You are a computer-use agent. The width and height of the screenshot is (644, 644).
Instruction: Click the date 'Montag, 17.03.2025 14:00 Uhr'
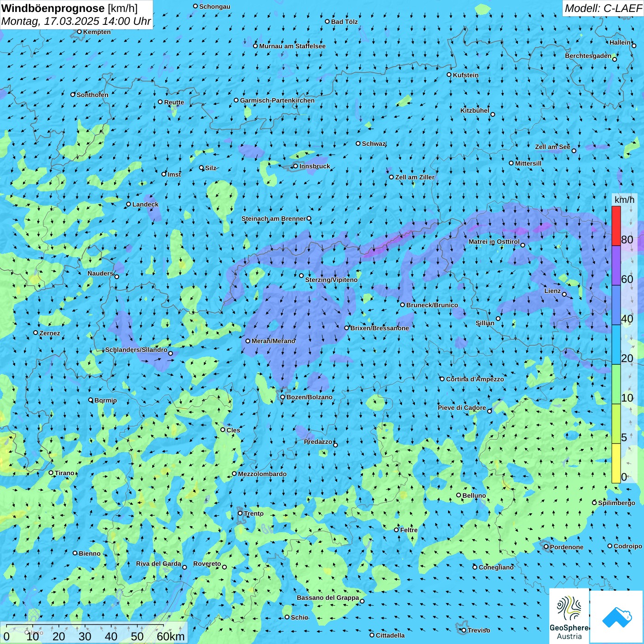(76, 21)
